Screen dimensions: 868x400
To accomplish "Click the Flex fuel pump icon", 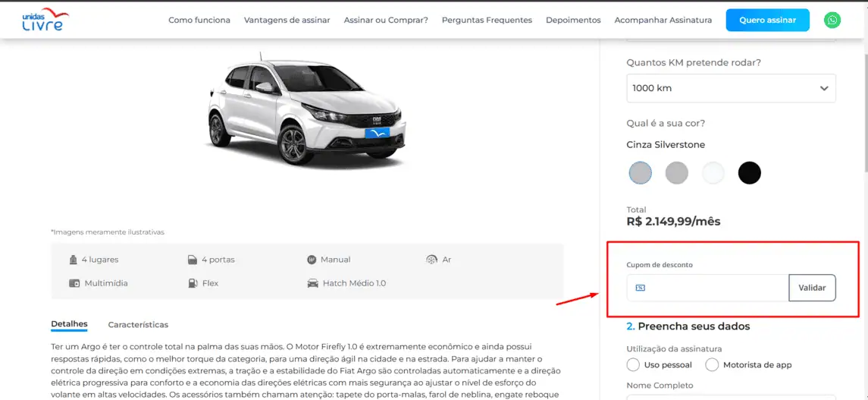I will [x=192, y=283].
